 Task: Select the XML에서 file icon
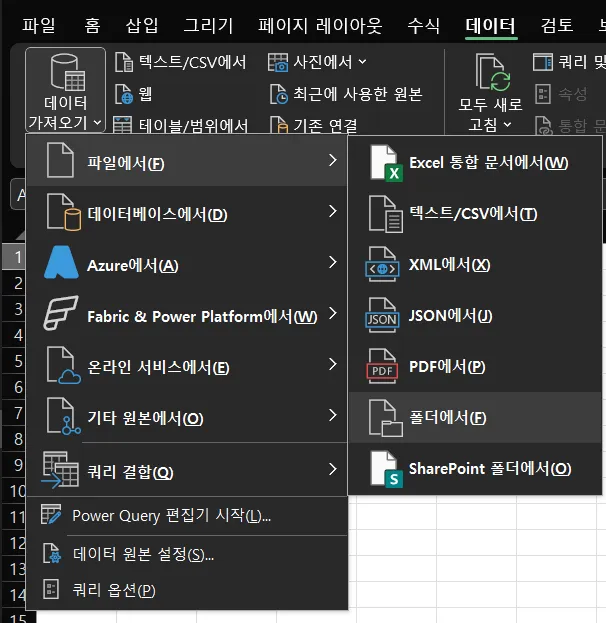coord(384,265)
